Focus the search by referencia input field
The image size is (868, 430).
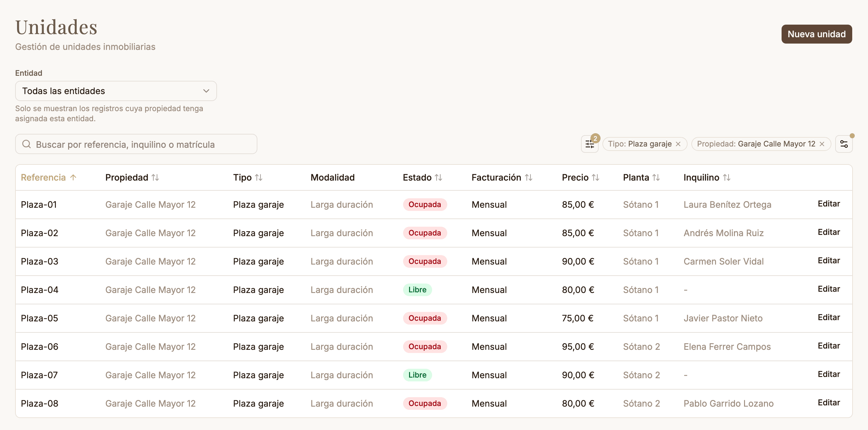(x=136, y=144)
